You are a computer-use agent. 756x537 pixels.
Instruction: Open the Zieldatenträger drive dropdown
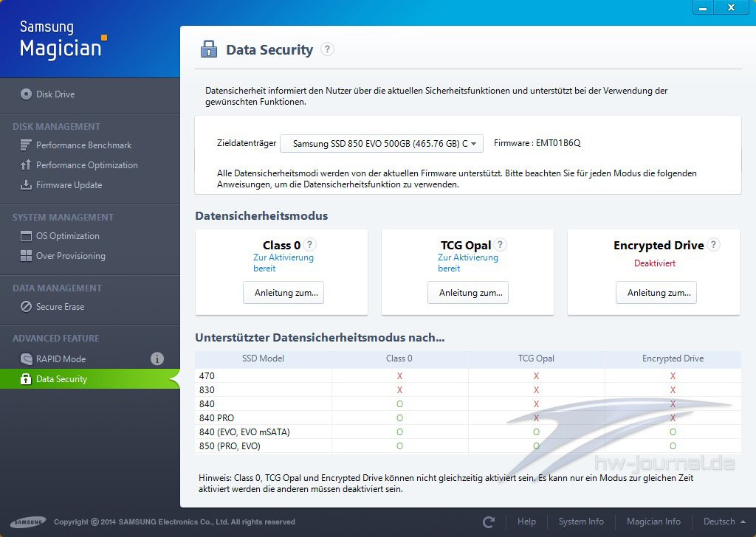pos(382,143)
